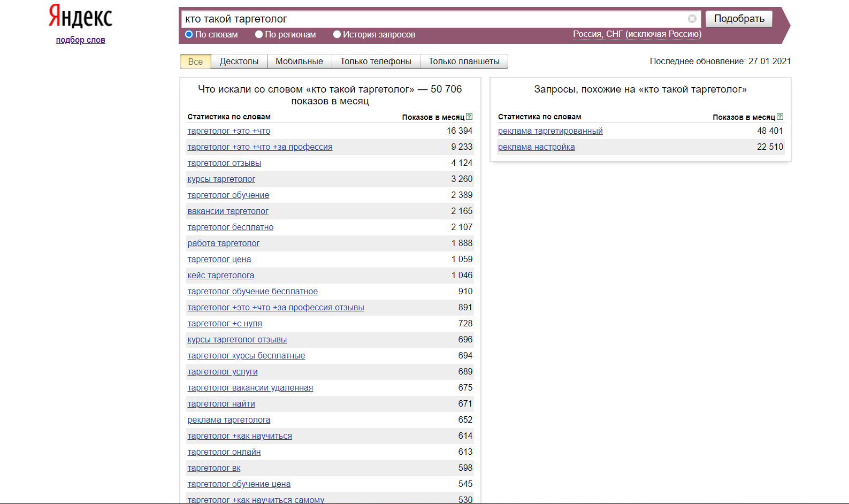849x504 pixels.
Task: Open the курсы таргетолог отзывы link
Action: pos(237,340)
